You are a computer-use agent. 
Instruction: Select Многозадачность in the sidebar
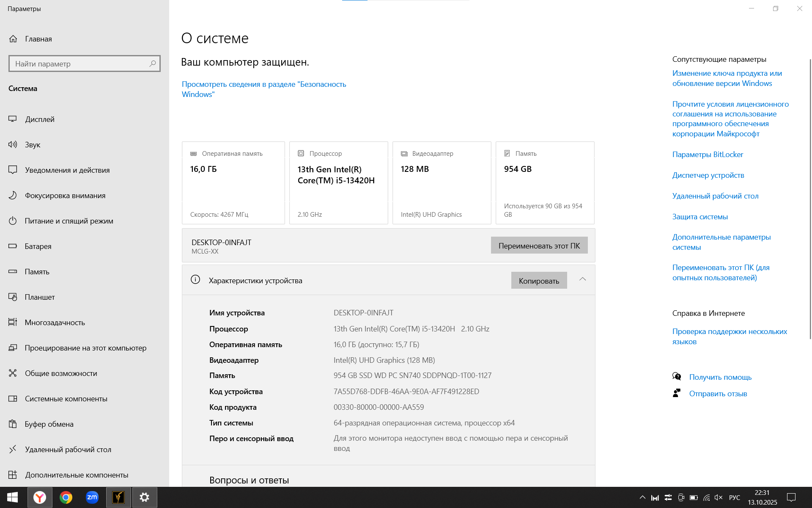pyautogui.click(x=55, y=323)
